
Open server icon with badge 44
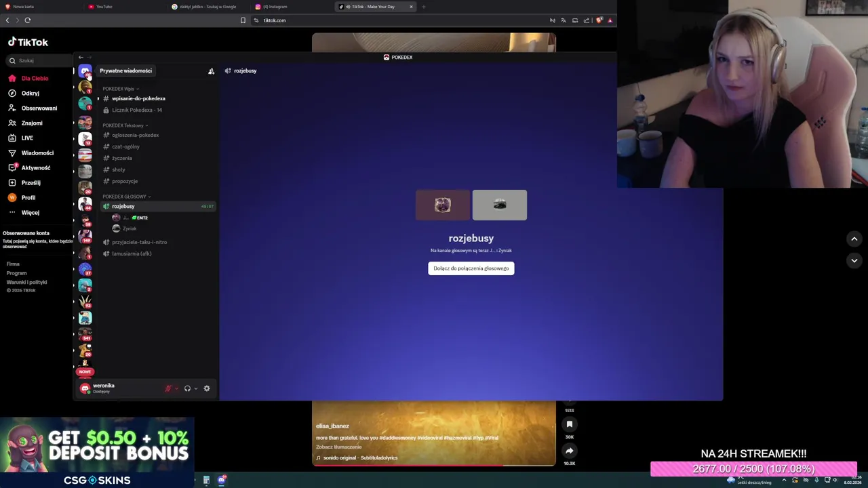pyautogui.click(x=85, y=203)
